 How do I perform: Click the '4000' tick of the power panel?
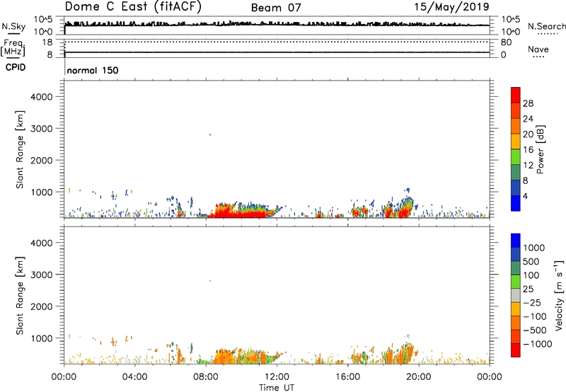(x=41, y=97)
